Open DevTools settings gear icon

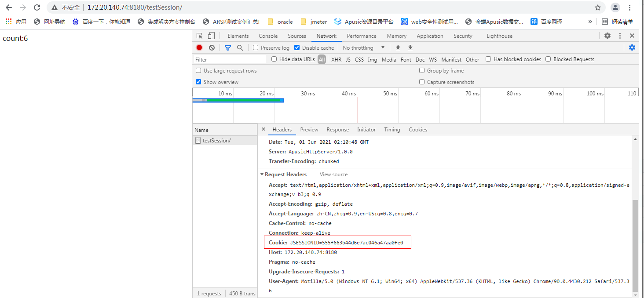pos(607,36)
